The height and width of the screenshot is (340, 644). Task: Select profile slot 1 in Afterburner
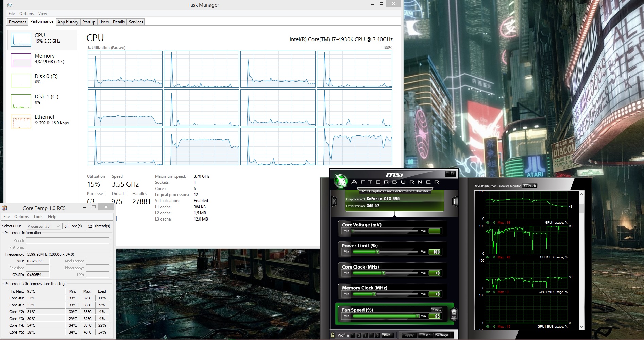tap(353, 335)
